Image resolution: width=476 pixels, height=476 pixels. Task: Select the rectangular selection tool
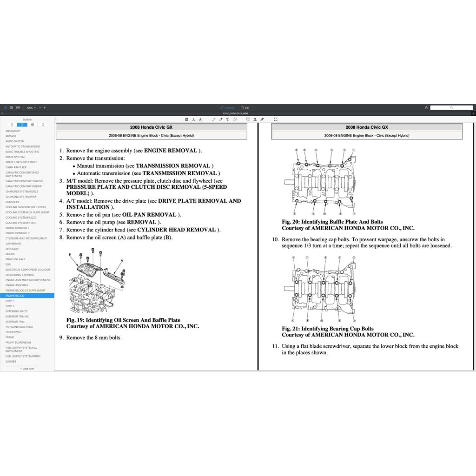pyautogui.click(x=275, y=119)
